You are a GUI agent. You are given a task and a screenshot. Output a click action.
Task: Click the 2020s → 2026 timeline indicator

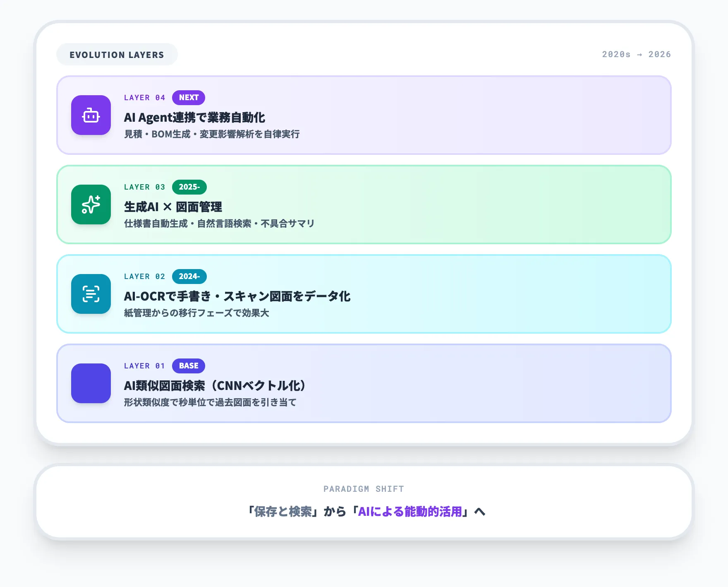click(x=636, y=54)
